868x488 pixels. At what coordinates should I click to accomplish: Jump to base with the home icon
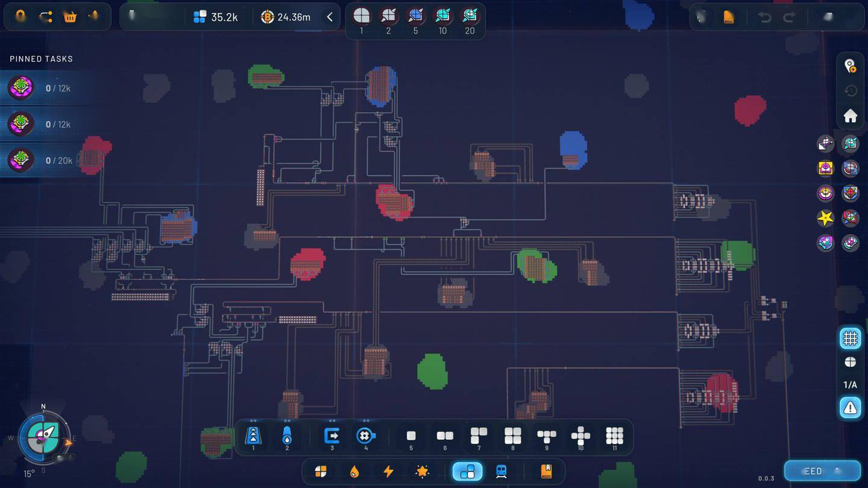click(x=850, y=116)
